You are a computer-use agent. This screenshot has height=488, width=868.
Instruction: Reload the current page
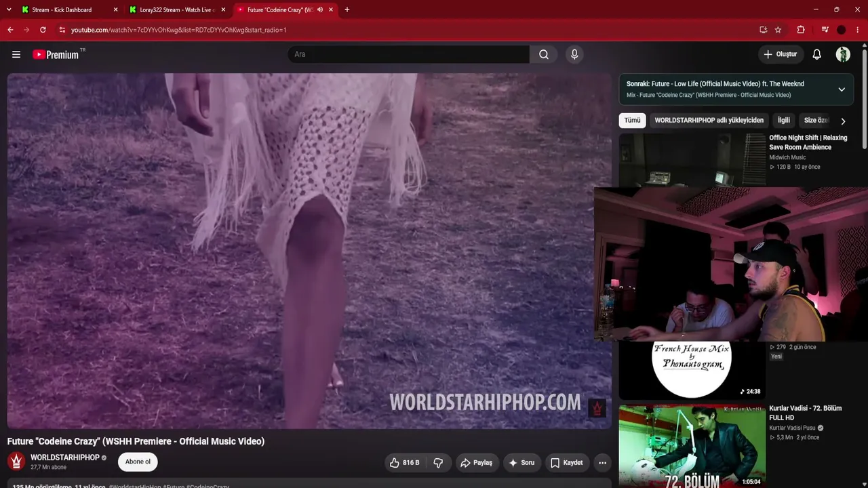43,30
